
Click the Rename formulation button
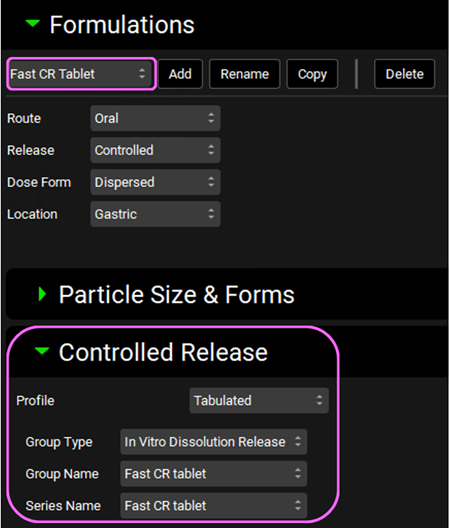pos(245,74)
